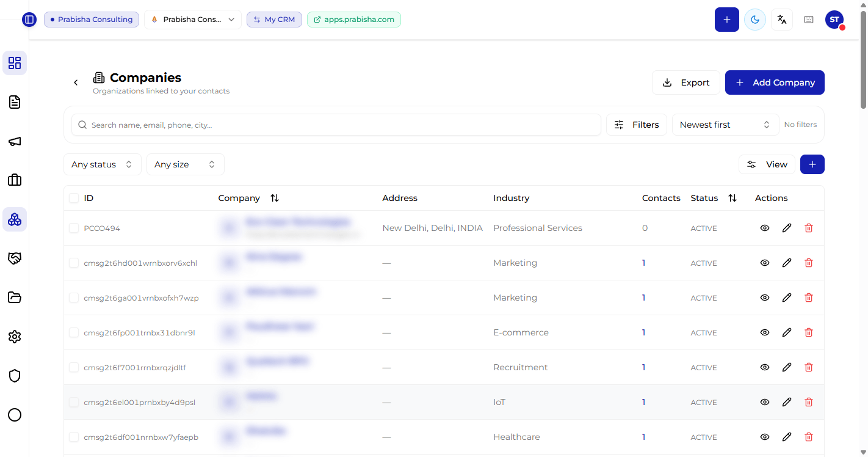This screenshot has width=868, height=457.
Task: Click the search companies input field
Action: click(x=336, y=125)
